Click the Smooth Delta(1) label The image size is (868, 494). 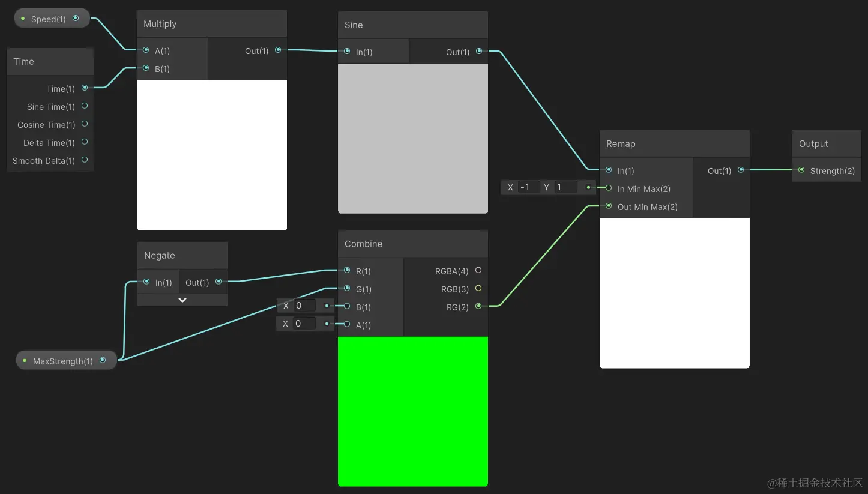(x=44, y=161)
